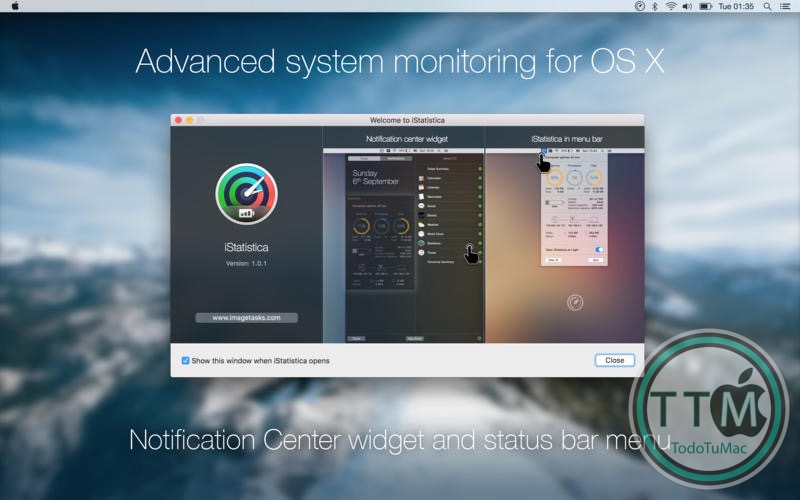Click the iStatistica speedometer app icon
The height and width of the screenshot is (500, 800).
coord(246,194)
